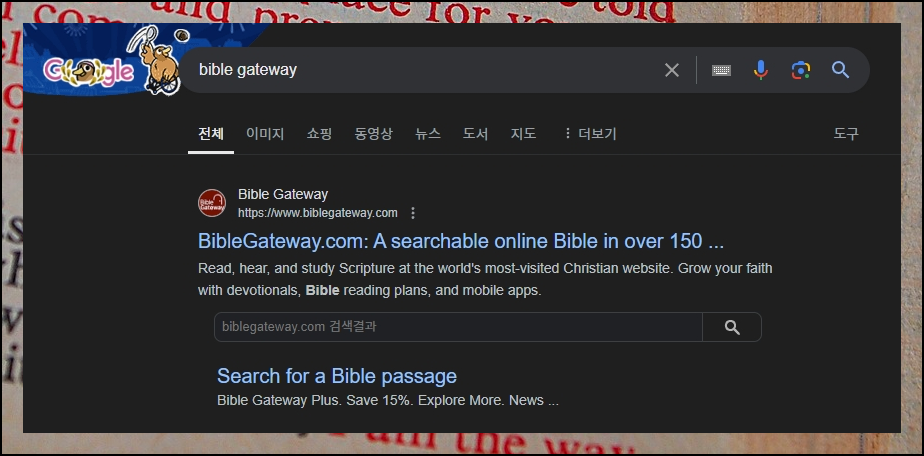This screenshot has height=456, width=924.
Task: Expand the 더보기 more options menu
Action: click(589, 134)
